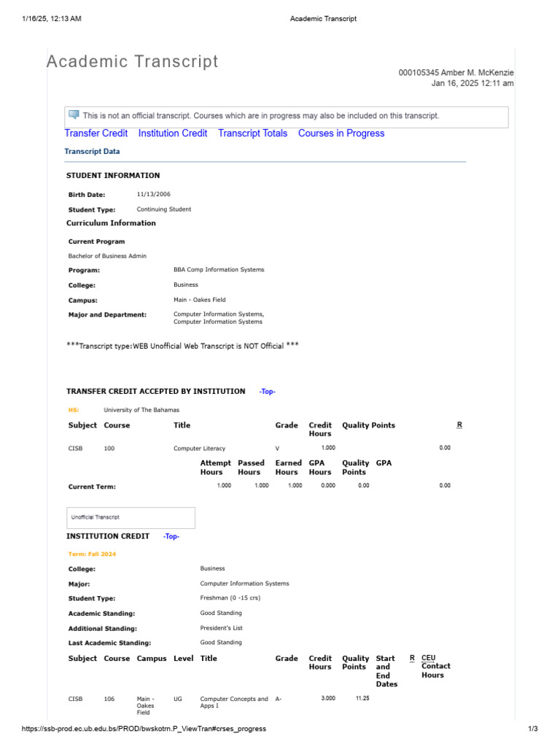Open the Institution Credit anchor link
The width and height of the screenshot is (560, 747).
173,133
